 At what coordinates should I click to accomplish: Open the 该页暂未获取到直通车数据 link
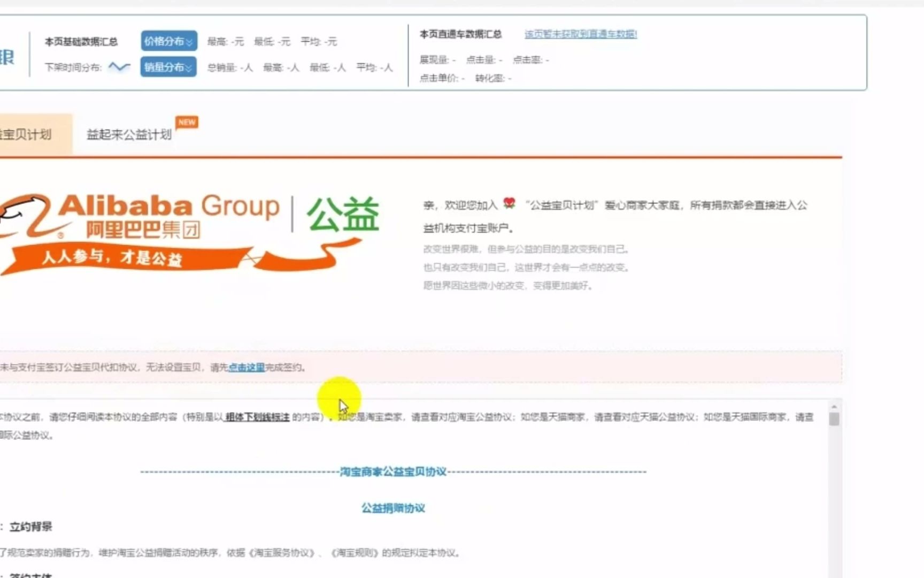(x=581, y=34)
